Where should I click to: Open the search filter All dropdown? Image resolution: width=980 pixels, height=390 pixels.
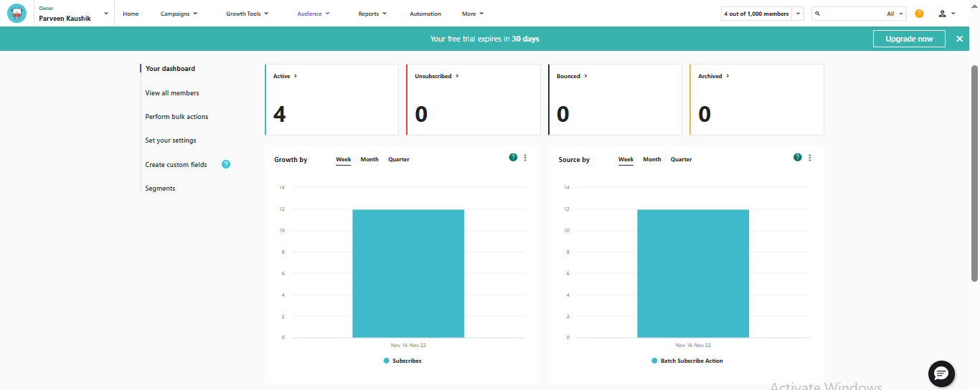895,14
